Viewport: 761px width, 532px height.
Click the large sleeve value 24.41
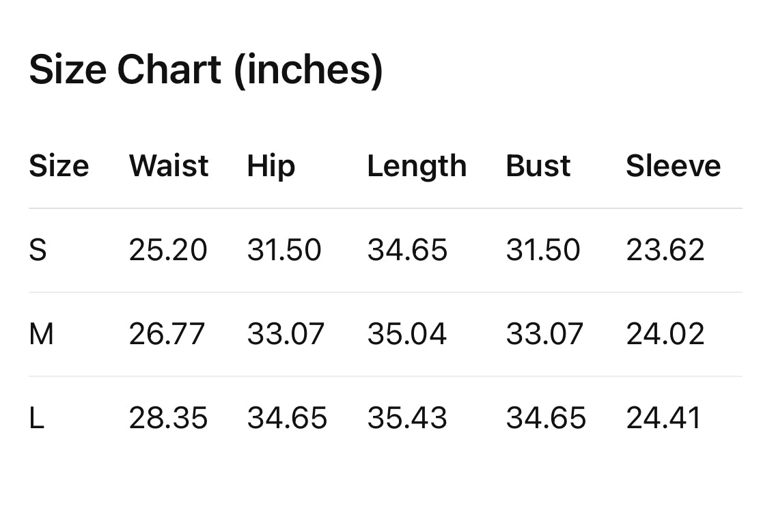point(663,418)
